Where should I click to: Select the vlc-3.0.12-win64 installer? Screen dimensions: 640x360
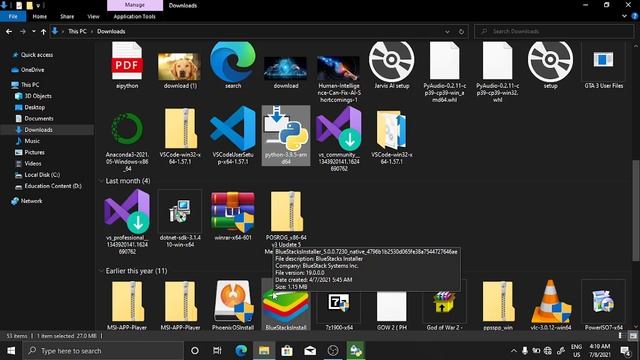550,305
